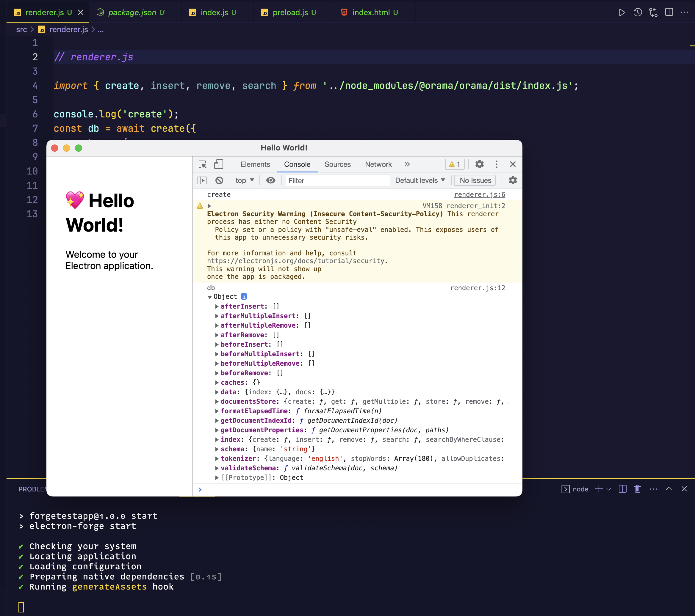This screenshot has height=616, width=695.
Task: Follow the electronjs.org security documentation link
Action: [295, 261]
